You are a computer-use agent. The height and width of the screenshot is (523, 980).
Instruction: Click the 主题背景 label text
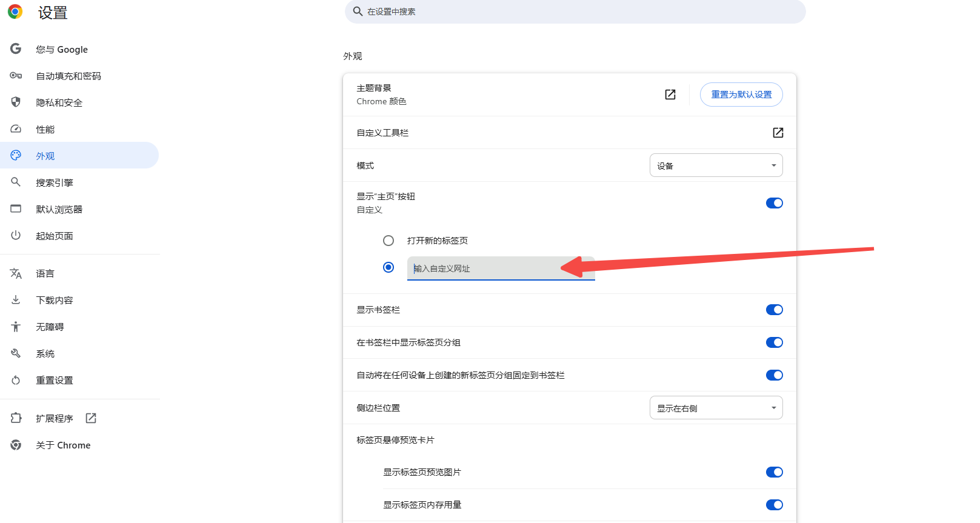[374, 88]
